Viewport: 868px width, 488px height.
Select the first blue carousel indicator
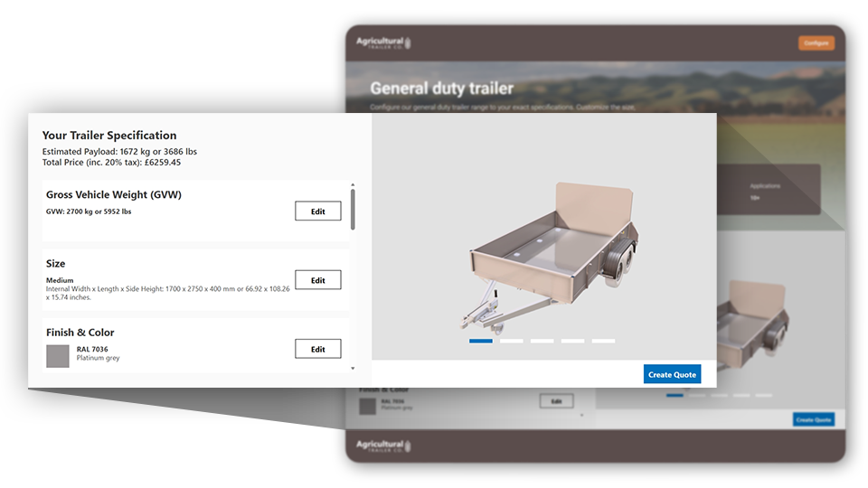click(481, 341)
